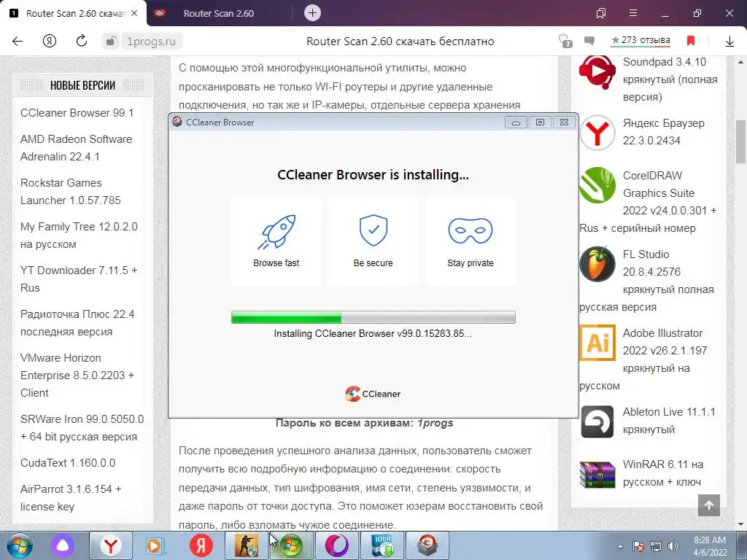
Task: Open VMware Horizon Enterprise 8.5.0.2203 link
Action: [x=77, y=376]
